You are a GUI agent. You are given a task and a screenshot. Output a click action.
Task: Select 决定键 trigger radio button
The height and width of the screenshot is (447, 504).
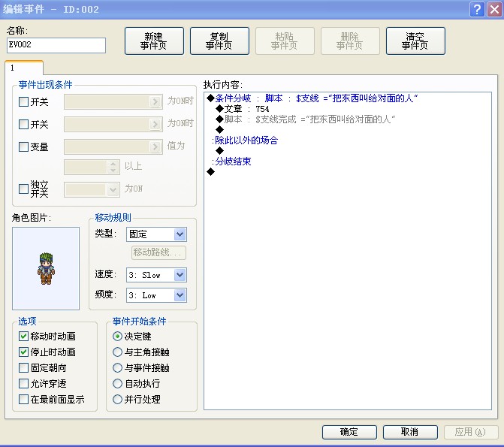118,337
